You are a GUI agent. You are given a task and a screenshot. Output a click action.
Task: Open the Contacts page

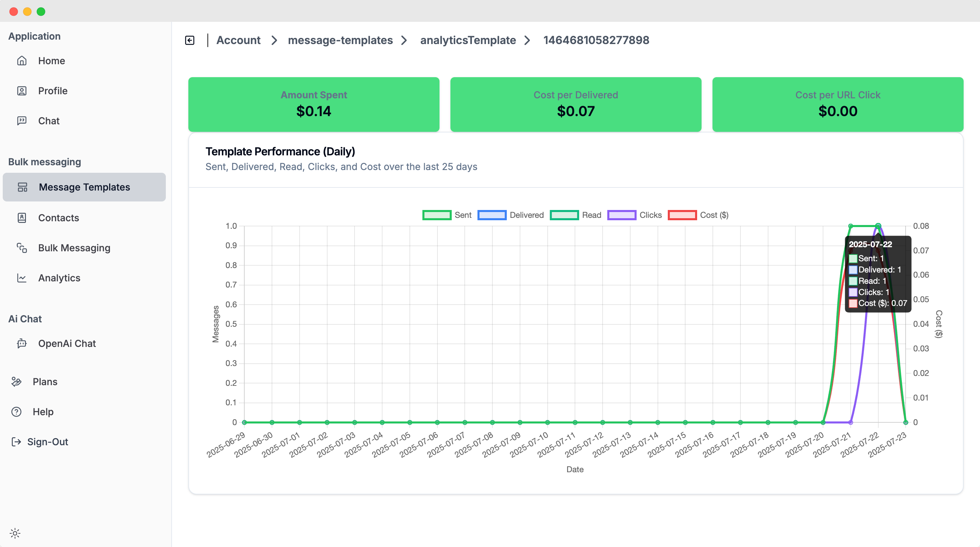click(84, 218)
